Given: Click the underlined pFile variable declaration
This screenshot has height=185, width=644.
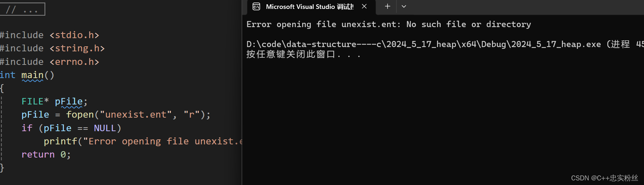Looking at the screenshot, I should 69,102.
